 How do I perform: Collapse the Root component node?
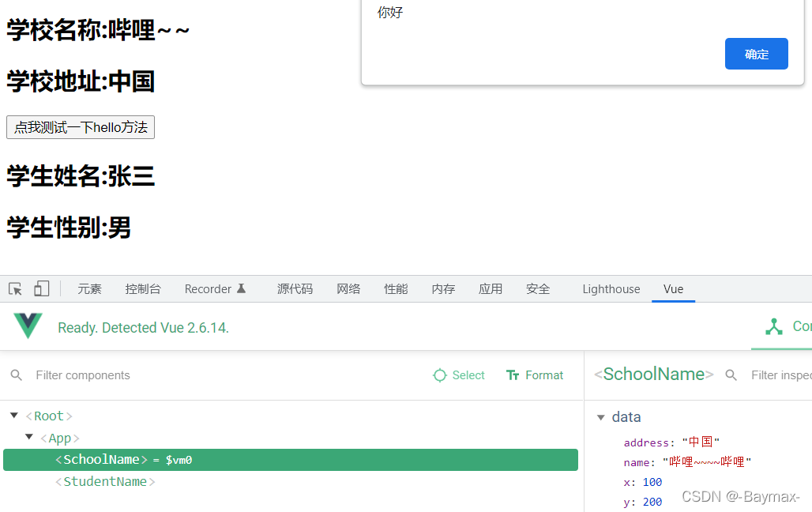(13, 415)
